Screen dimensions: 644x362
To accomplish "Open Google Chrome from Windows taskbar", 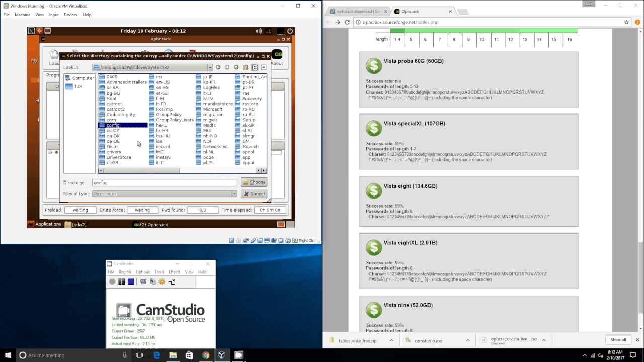I will point(206,355).
